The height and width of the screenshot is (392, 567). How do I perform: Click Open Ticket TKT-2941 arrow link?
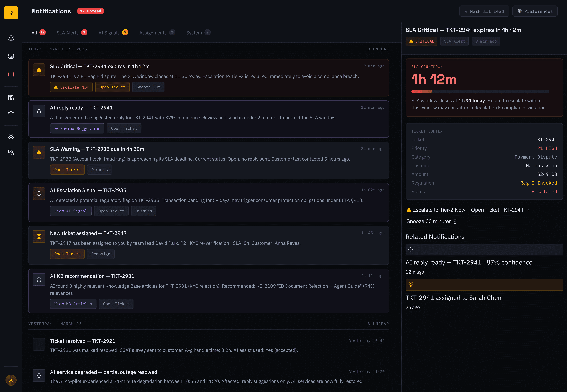(500, 210)
